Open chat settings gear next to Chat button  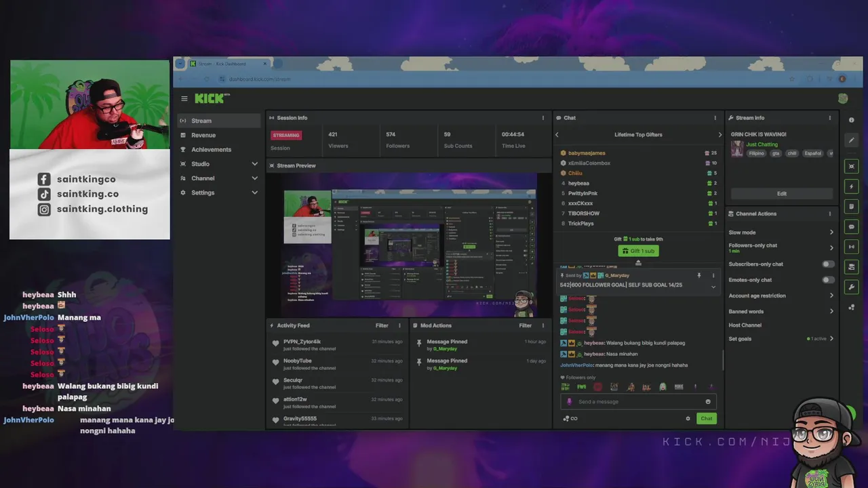coord(688,418)
